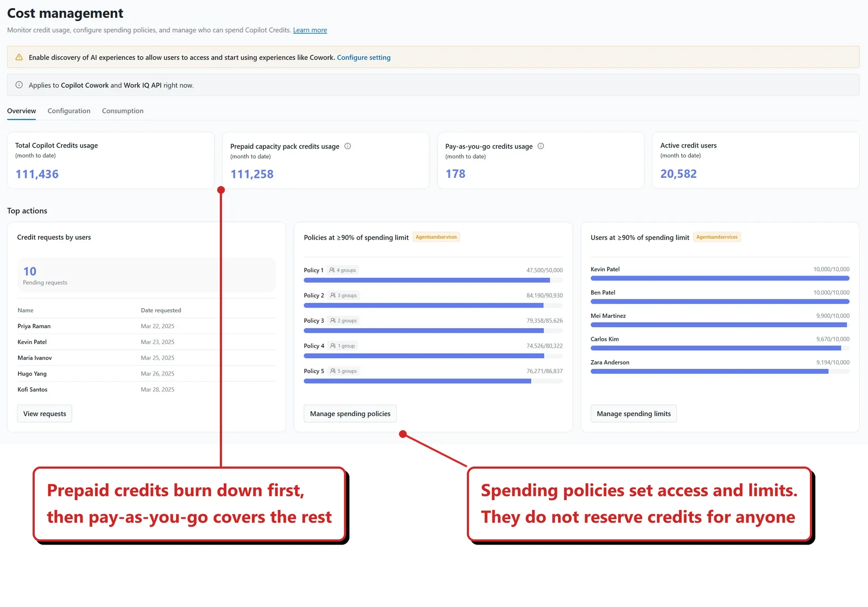Image resolution: width=868 pixels, height=607 pixels.
Task: Click the '4 groups' label on Policy 1
Action: click(346, 270)
